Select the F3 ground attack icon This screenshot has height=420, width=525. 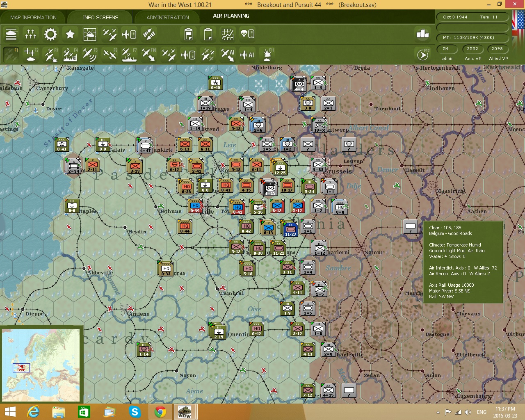pos(50,55)
